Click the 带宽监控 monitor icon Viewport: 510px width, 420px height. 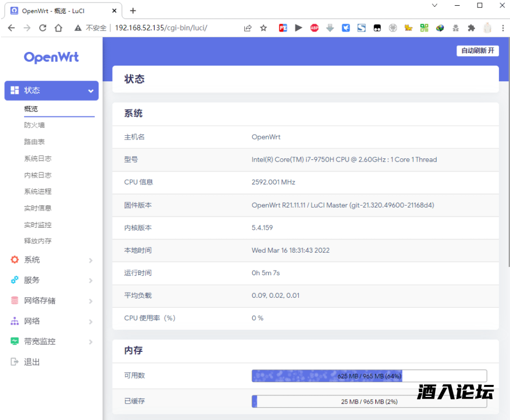[x=15, y=341]
